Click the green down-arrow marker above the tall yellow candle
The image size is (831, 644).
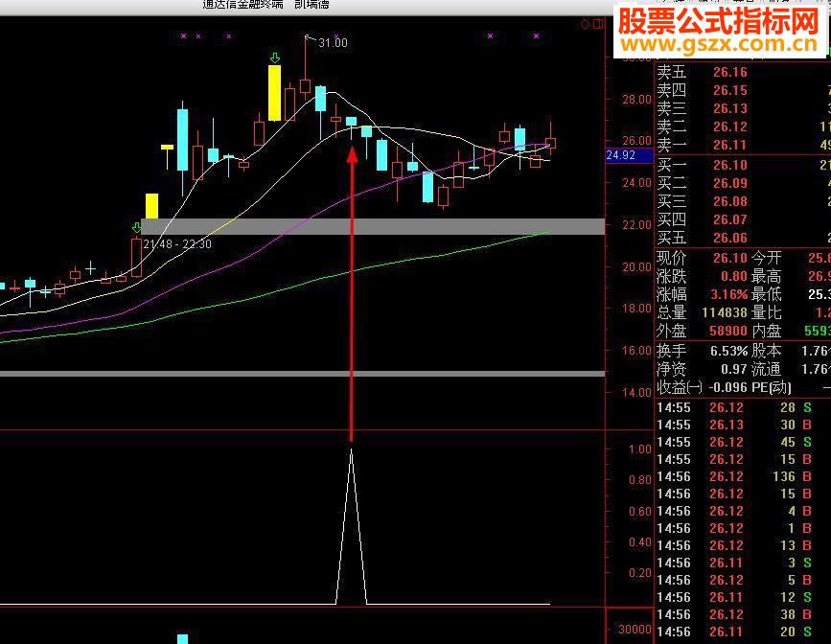pos(274,57)
